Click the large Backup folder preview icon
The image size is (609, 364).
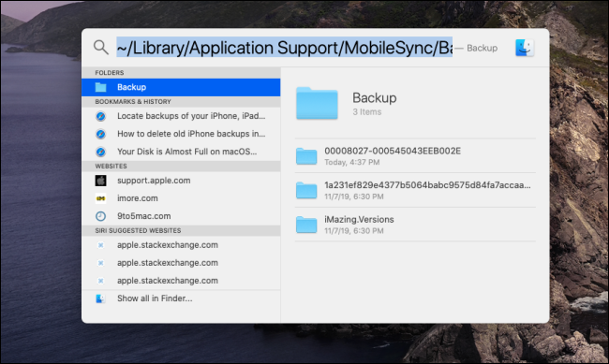[317, 103]
